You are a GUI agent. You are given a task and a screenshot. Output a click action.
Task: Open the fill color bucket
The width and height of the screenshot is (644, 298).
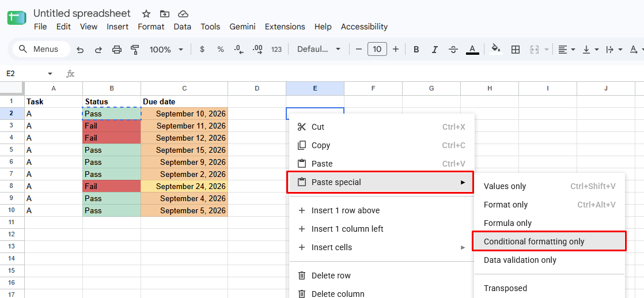[496, 50]
